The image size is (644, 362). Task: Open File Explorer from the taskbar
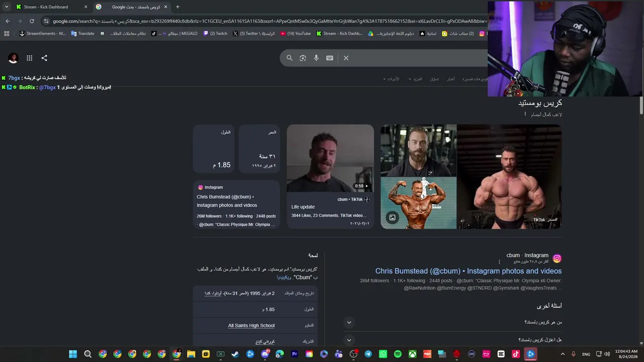coord(191,354)
